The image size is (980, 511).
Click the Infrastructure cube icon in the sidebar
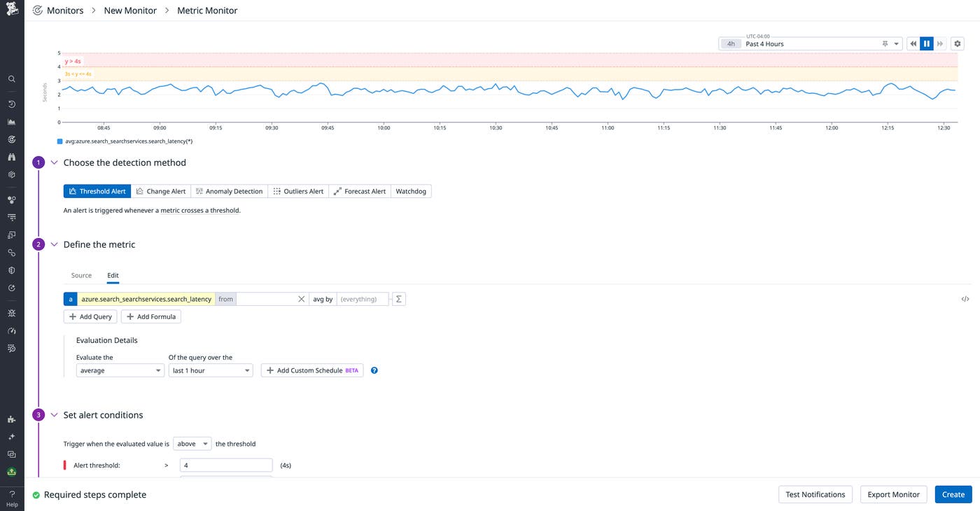(x=11, y=174)
